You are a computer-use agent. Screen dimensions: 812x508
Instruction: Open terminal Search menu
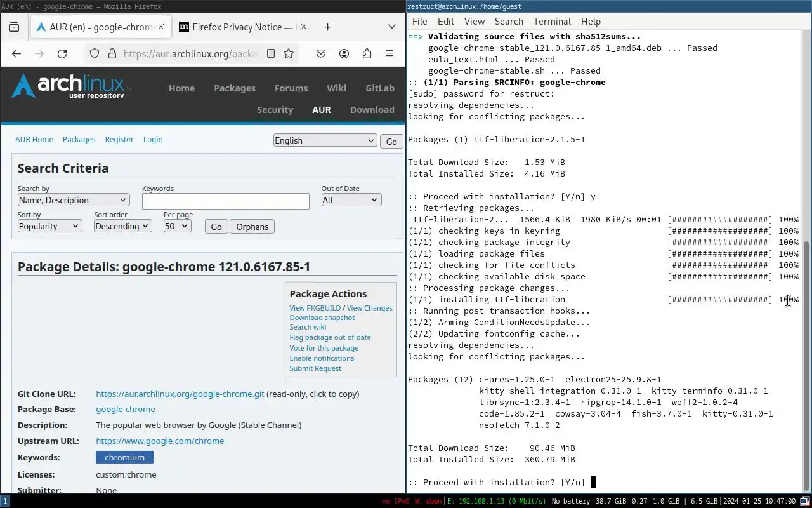pos(509,22)
